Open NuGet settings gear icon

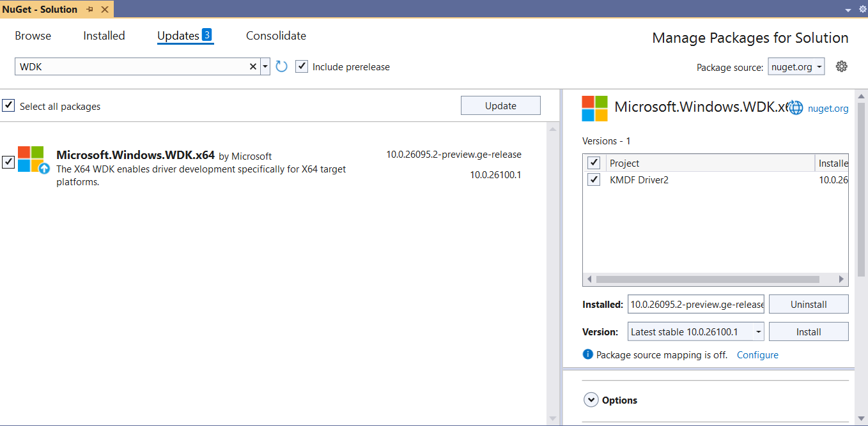click(x=842, y=66)
